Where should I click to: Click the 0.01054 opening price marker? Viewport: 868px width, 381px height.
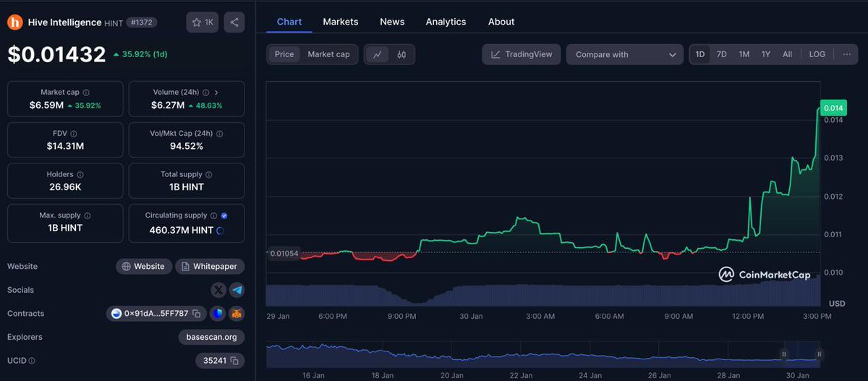tap(283, 253)
